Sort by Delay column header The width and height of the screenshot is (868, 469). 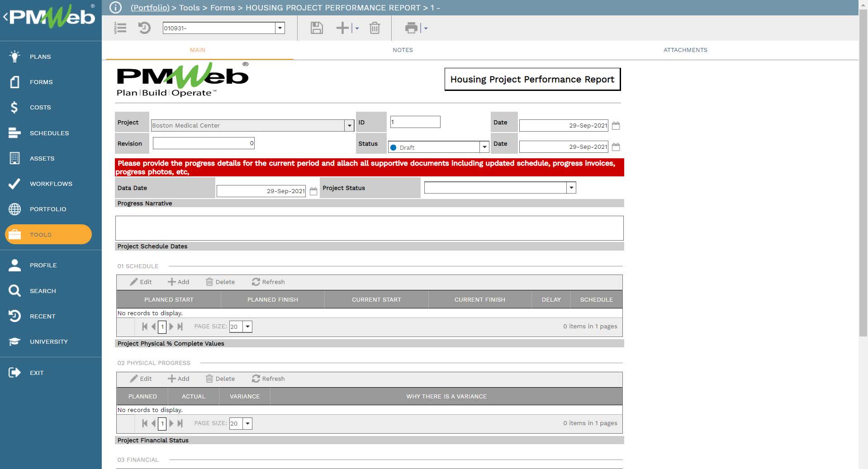[551, 299]
